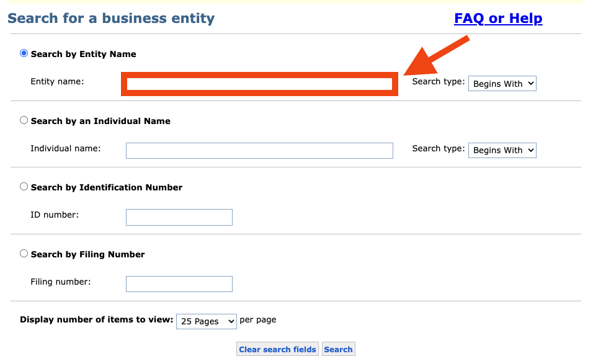Enable the Search by Filing Number radio button
Screen dimensions: 593x364
click(x=24, y=254)
